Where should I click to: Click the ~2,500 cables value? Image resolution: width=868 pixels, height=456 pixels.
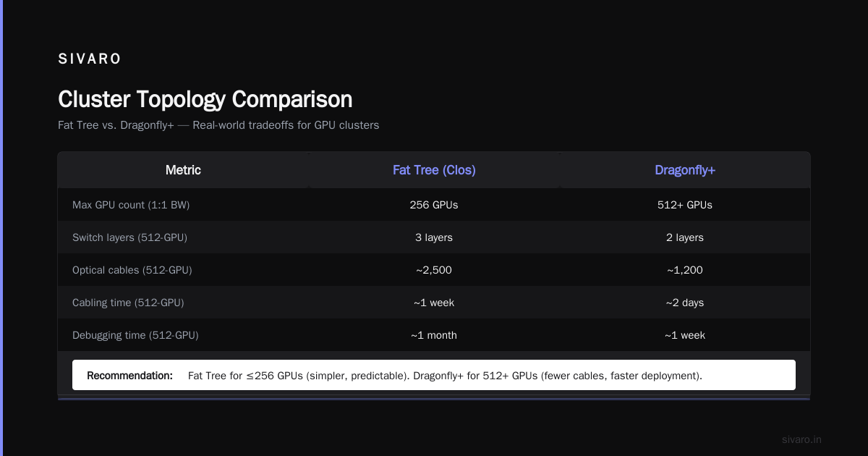tap(434, 270)
